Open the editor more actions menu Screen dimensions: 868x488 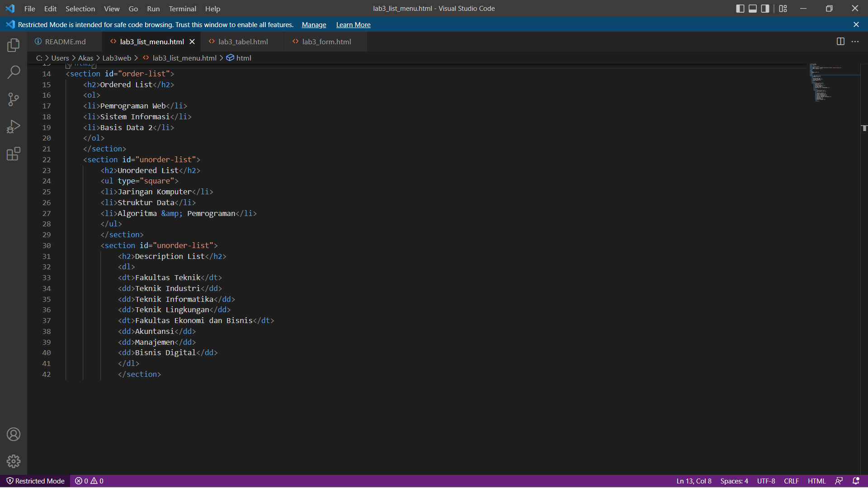pyautogui.click(x=856, y=41)
